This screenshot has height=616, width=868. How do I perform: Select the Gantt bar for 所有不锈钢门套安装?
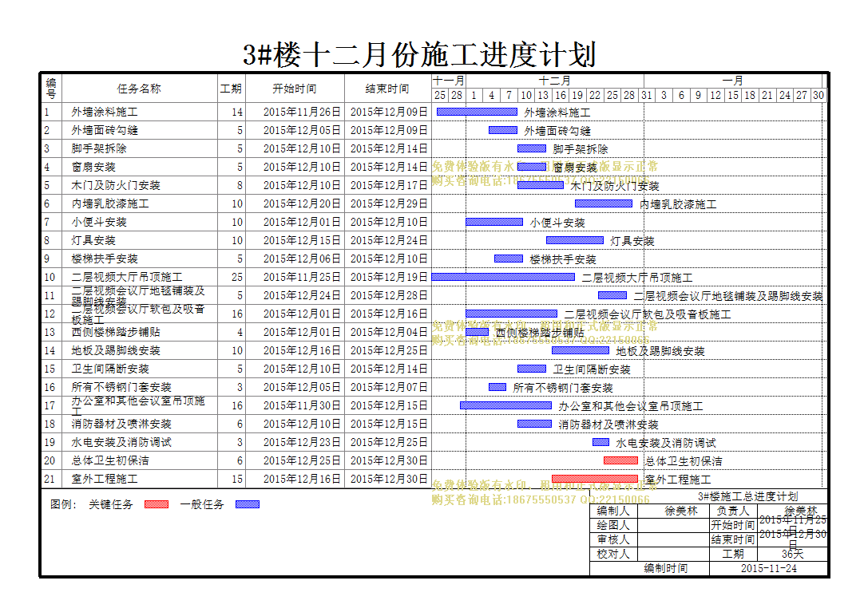pyautogui.click(x=497, y=387)
